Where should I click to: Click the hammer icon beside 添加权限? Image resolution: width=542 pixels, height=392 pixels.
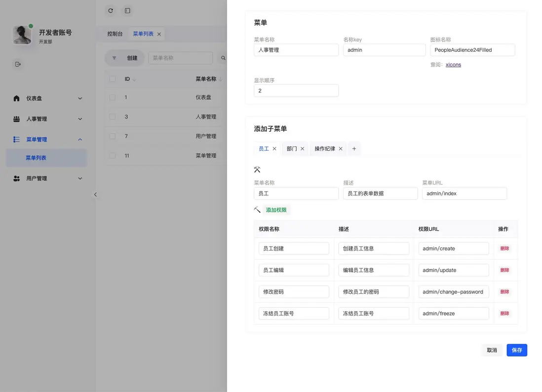click(x=257, y=210)
